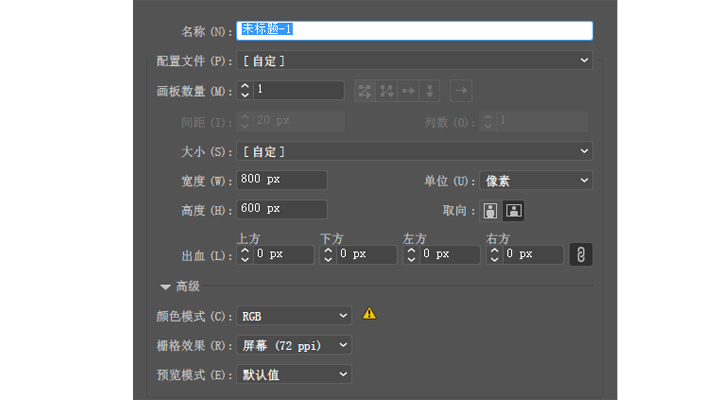This screenshot has width=720, height=400.
Task: Open the 颜色模式 color mode dropdown RGB
Action: (x=294, y=315)
